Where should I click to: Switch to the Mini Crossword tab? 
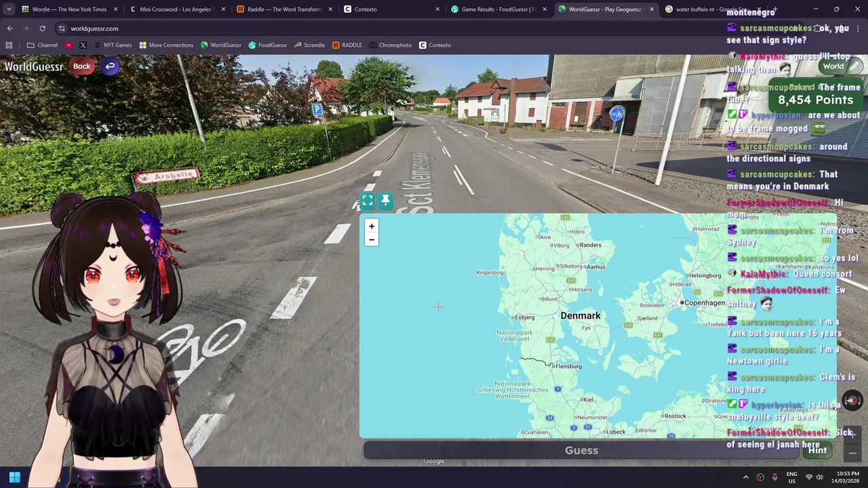coord(176,9)
